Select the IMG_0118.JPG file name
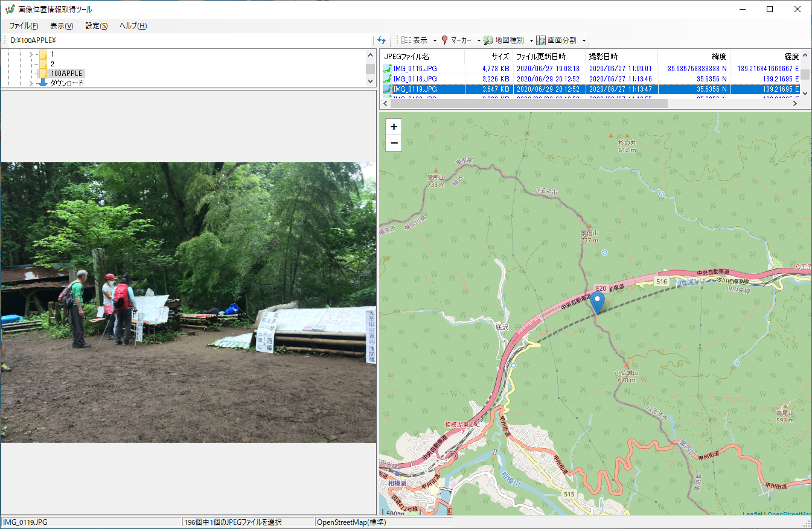 pos(415,79)
